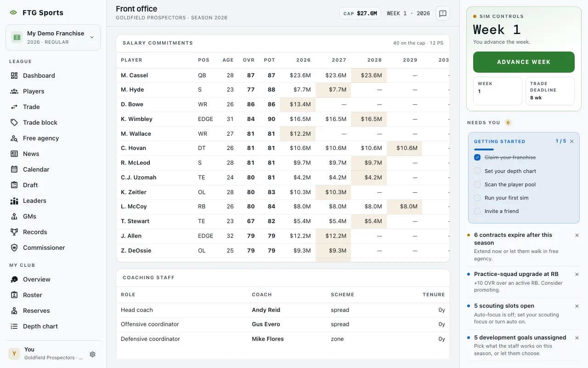Click the CAP $27.6M badge
The height and width of the screenshot is (368, 588).
[x=360, y=13]
